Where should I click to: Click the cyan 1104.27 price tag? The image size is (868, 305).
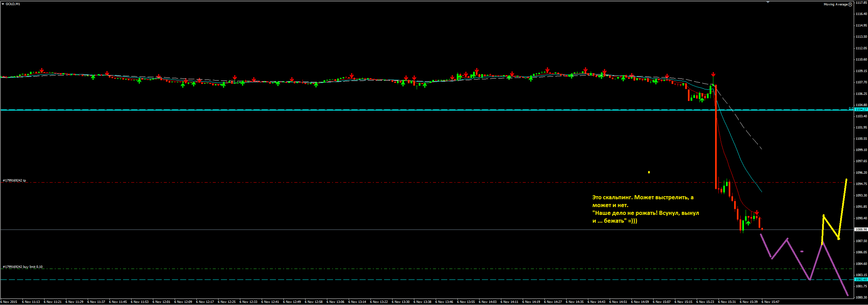point(861,109)
